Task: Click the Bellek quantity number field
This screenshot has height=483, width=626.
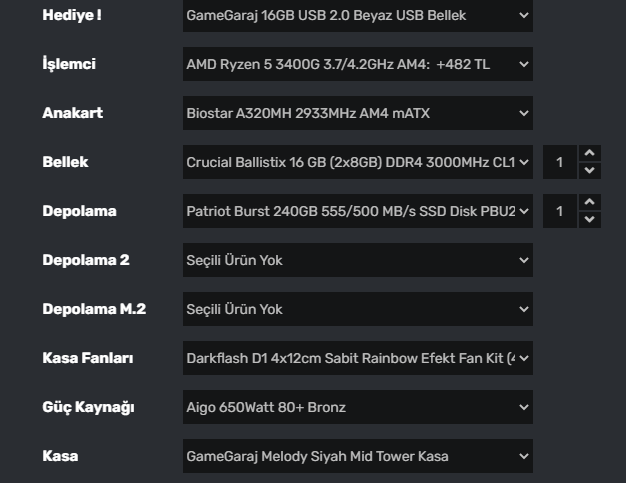Action: click(x=560, y=162)
